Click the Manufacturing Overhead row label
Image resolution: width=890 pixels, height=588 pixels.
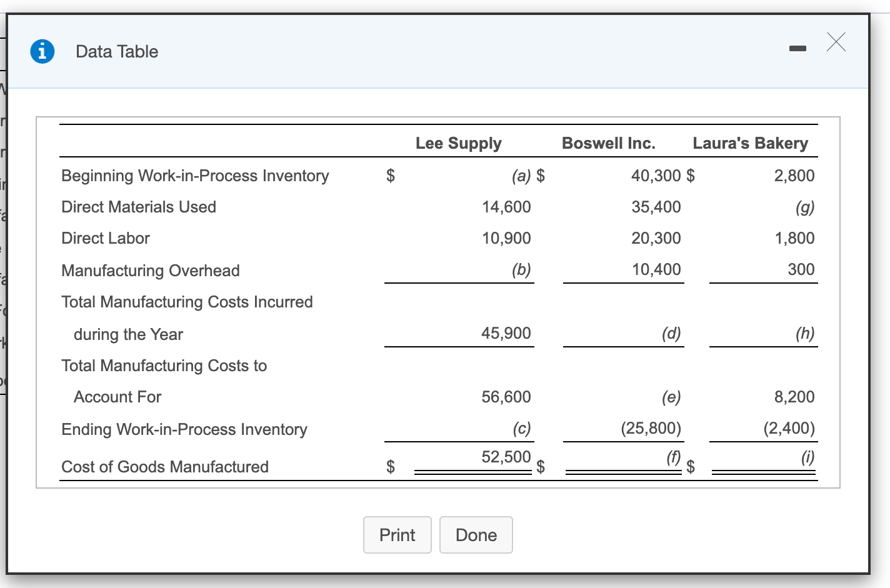(151, 271)
